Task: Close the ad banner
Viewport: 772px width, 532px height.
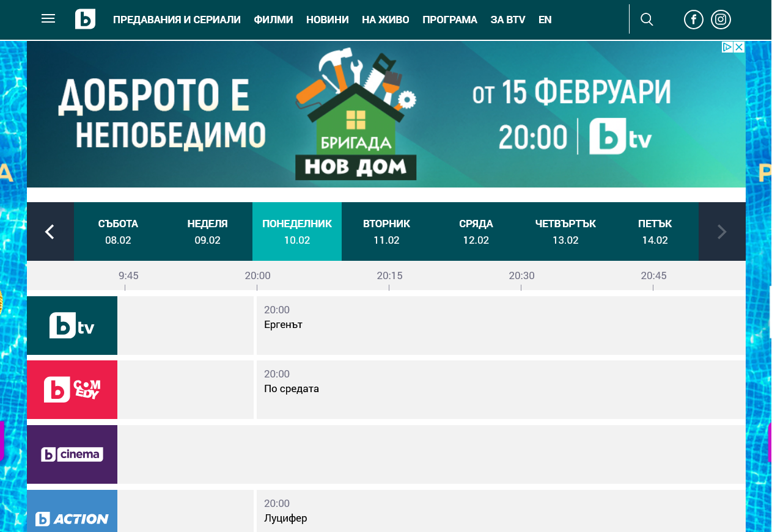Action: (x=739, y=47)
